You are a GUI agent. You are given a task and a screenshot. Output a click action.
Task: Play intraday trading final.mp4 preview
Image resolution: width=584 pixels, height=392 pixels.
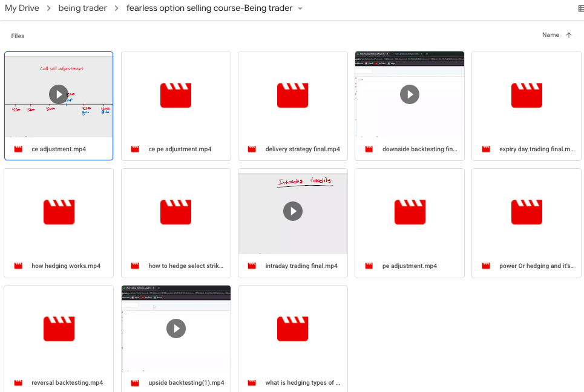(293, 211)
